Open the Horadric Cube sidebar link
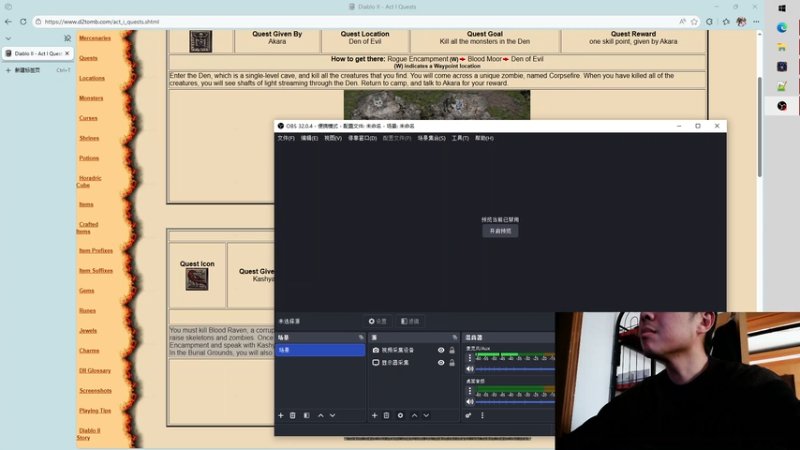Screen dimensions: 800x450 [89, 182]
